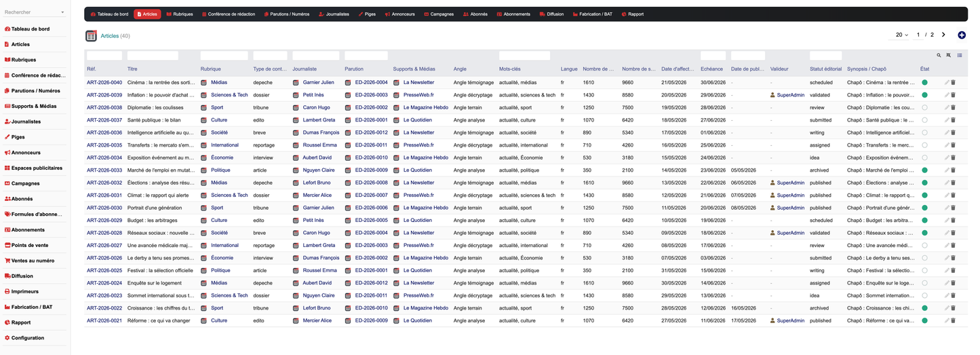Toggle État indicator for ART-2026-0028
This screenshot has height=355, width=980.
tap(924, 233)
